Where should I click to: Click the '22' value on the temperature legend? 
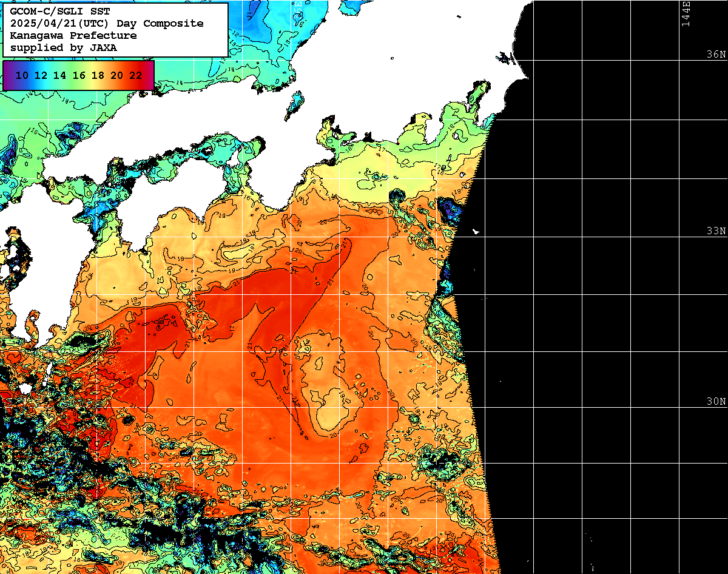coord(136,75)
